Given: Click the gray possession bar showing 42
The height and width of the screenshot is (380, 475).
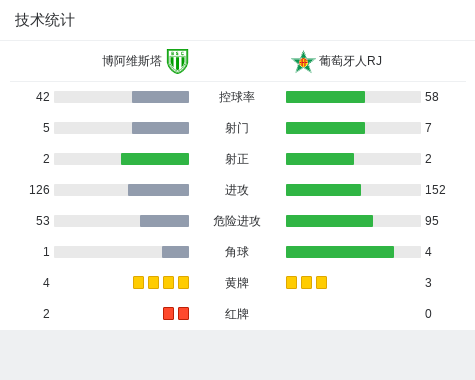Looking at the screenshot, I should [160, 97].
